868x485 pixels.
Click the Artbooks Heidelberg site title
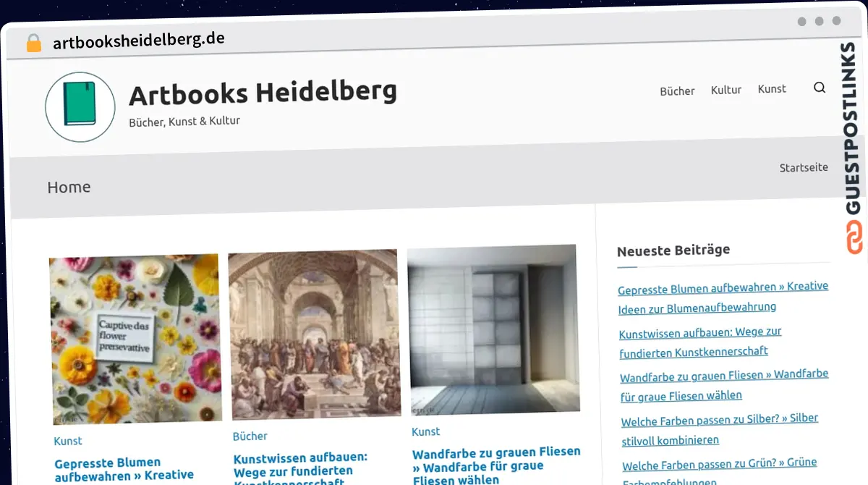[x=263, y=93]
